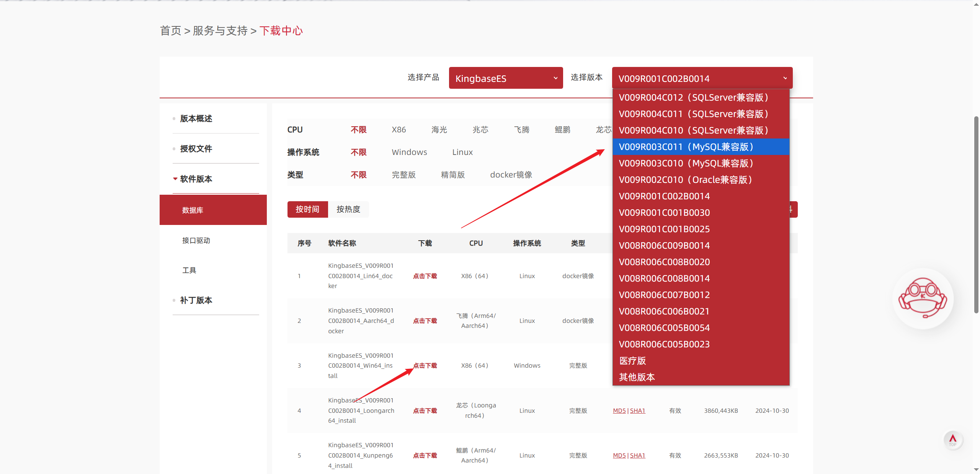Open MD5 checksum for Loongarch64 package
This screenshot has height=474, width=980.
coord(619,410)
